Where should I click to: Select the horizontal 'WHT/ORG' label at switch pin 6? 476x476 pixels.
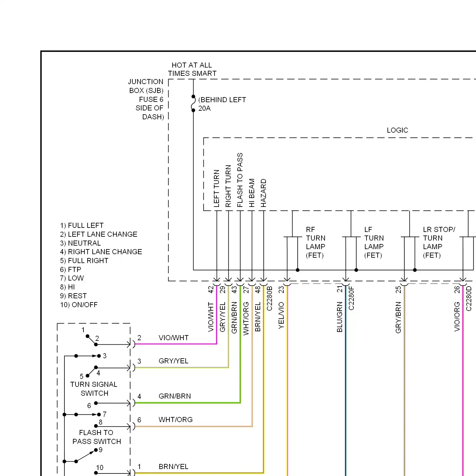tap(175, 420)
